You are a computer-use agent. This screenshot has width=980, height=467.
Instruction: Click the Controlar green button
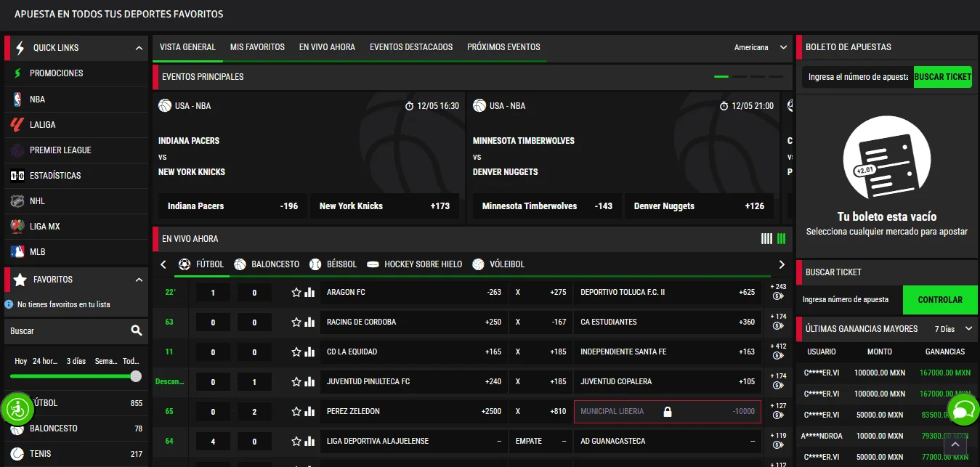[x=940, y=300]
